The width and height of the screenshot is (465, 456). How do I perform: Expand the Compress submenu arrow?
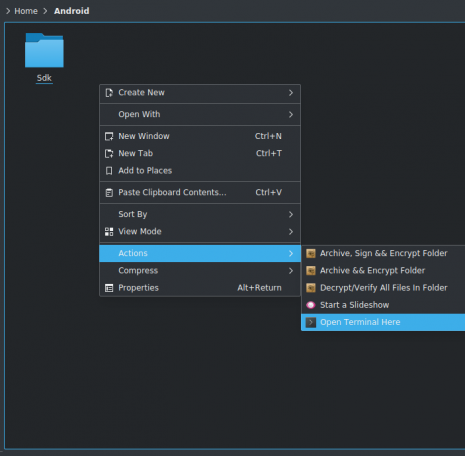pos(291,271)
